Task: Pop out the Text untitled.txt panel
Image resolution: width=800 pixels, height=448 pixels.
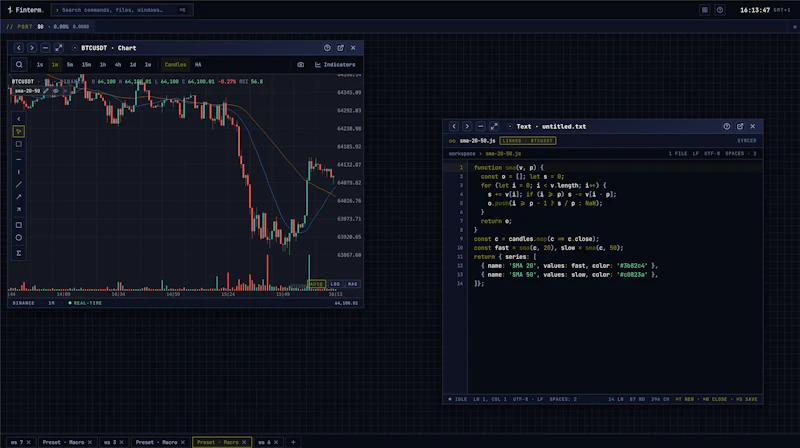Action: click(x=740, y=127)
